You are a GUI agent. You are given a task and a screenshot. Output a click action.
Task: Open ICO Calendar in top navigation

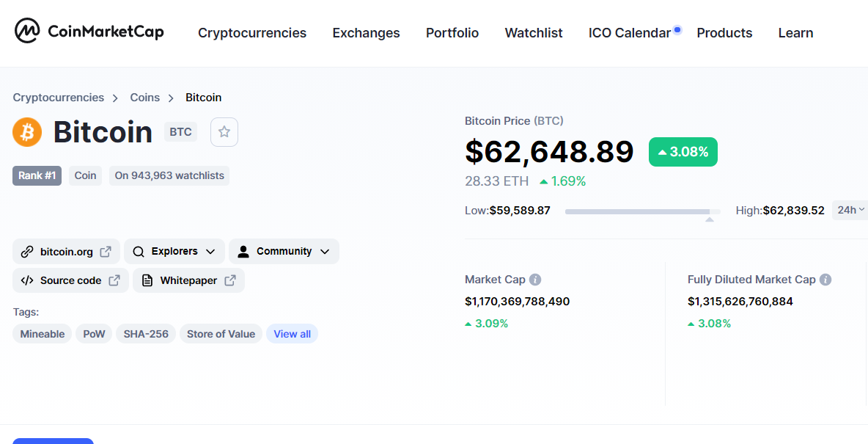point(630,33)
